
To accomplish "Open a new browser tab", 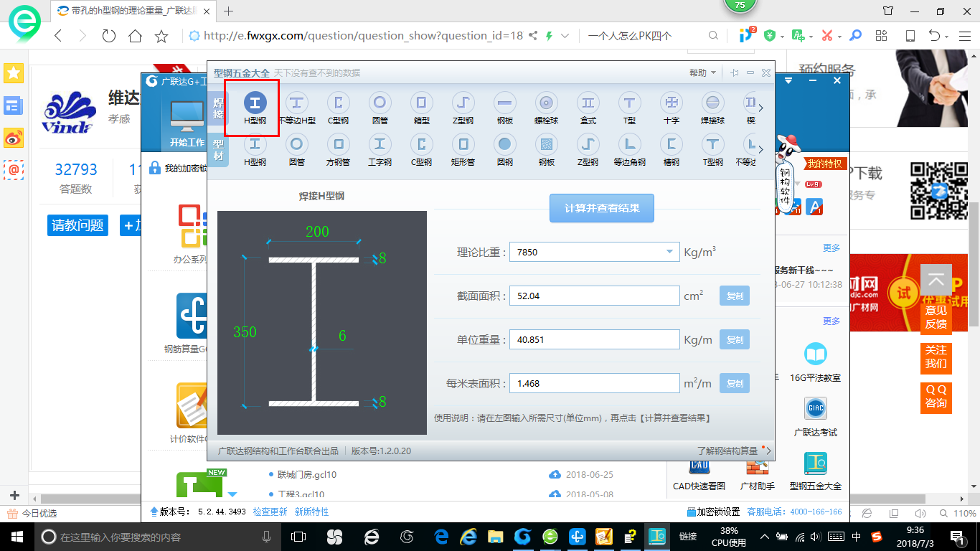I will click(229, 11).
